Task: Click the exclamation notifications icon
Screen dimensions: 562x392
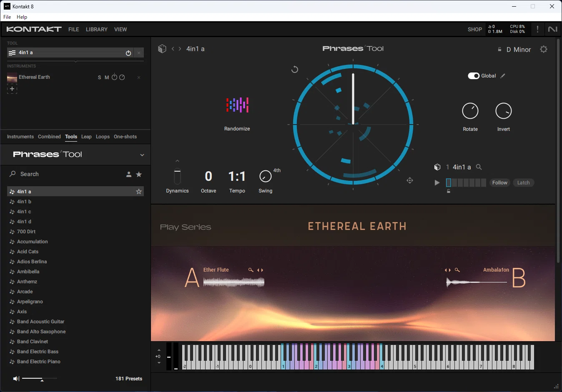Action: pos(537,29)
